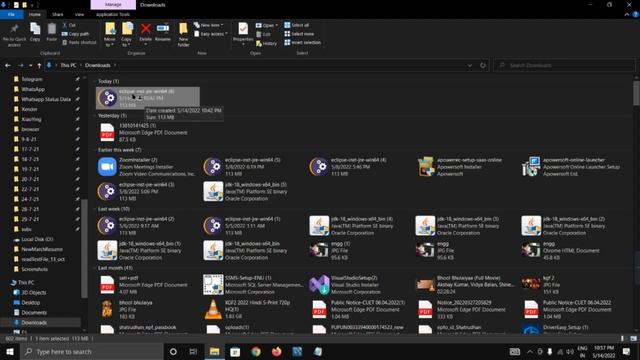Open the File menu tab
640x360 pixels.
tap(11, 14)
